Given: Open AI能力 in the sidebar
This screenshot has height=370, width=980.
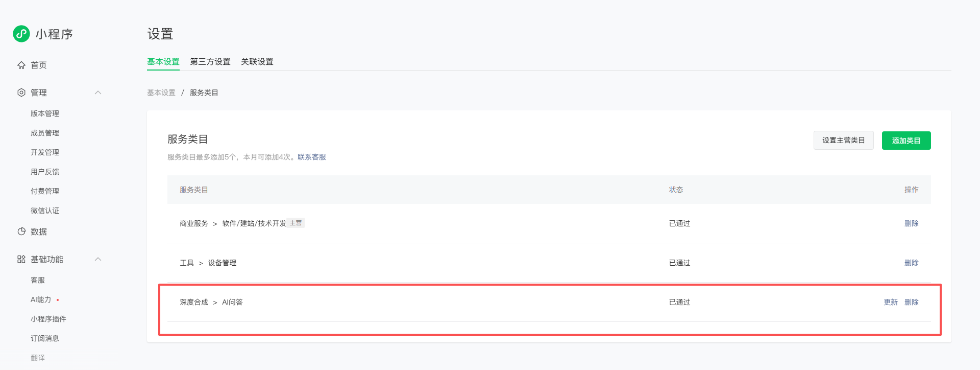Looking at the screenshot, I should (x=41, y=299).
